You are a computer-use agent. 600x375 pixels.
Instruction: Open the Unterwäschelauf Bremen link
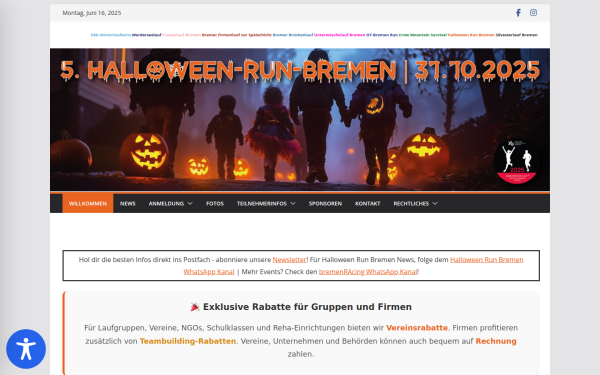point(339,35)
